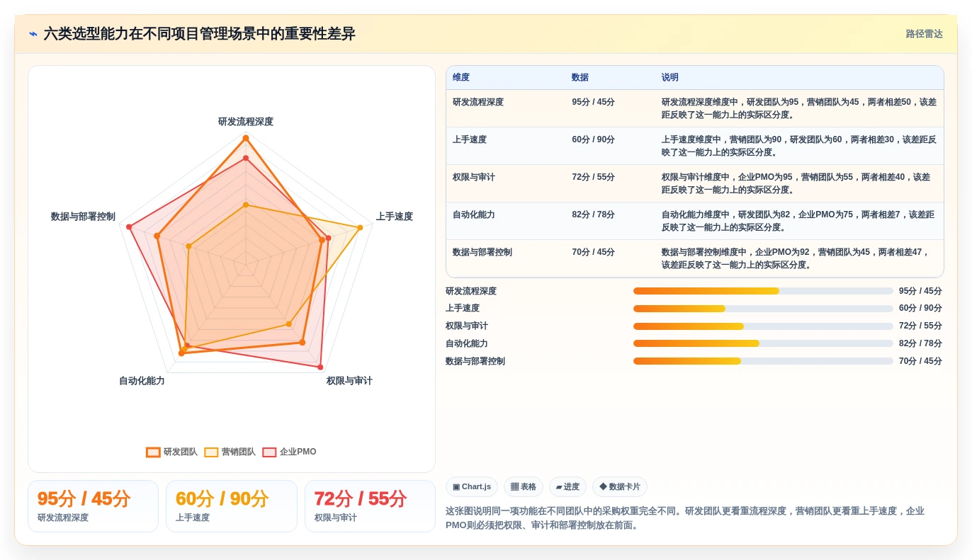Click the 企业PMO data point on 数据与部署控制 axis

click(x=129, y=227)
